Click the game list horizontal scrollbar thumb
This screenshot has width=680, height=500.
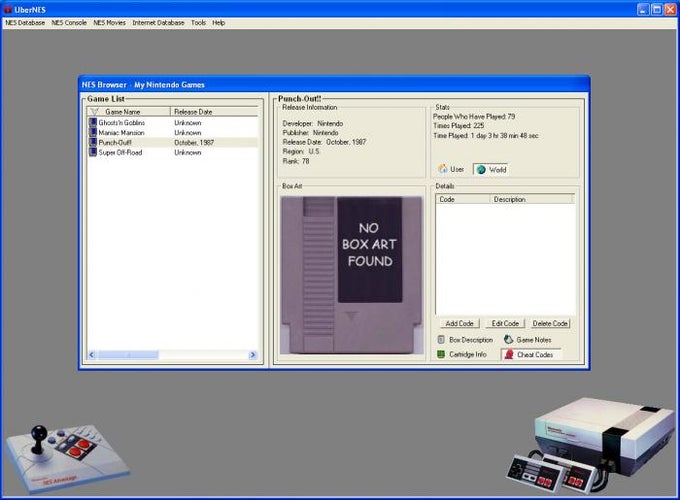click(128, 355)
